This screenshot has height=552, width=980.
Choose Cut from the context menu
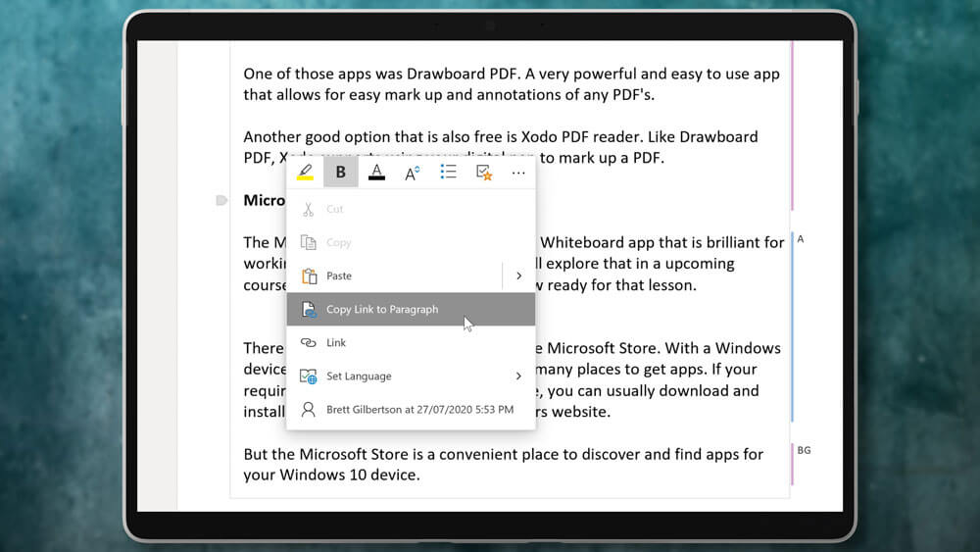coord(335,209)
